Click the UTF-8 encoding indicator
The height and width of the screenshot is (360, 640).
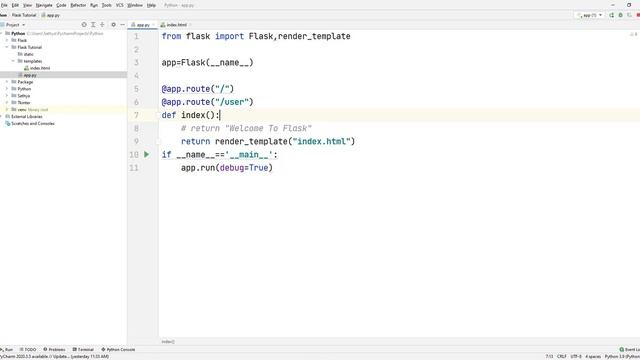576,356
